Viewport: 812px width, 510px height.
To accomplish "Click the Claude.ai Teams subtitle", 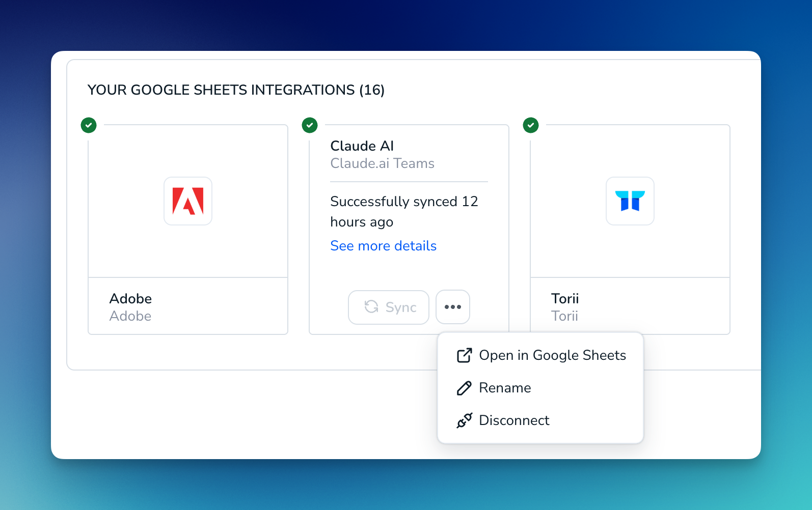I will [383, 163].
